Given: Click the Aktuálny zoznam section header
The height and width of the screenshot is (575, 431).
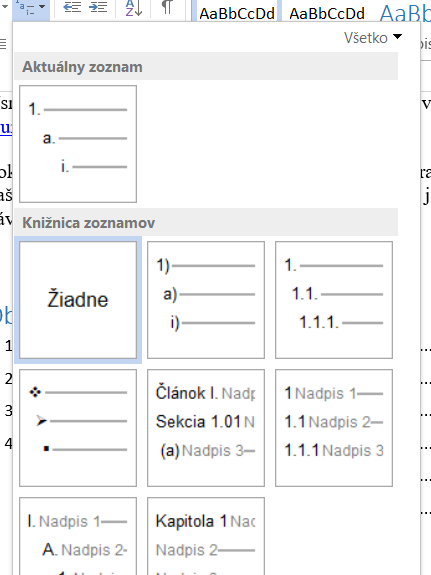Looking at the screenshot, I should pos(206,66).
